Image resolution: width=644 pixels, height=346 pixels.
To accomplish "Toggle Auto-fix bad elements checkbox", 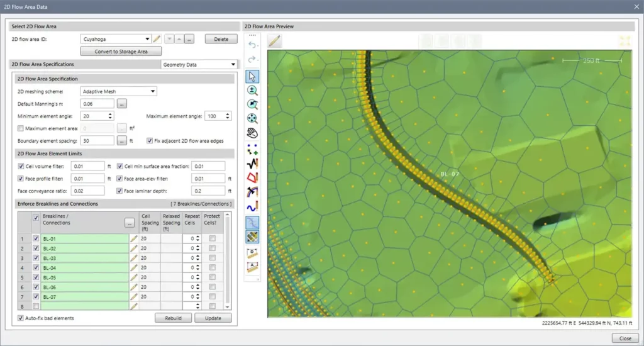I will (21, 318).
